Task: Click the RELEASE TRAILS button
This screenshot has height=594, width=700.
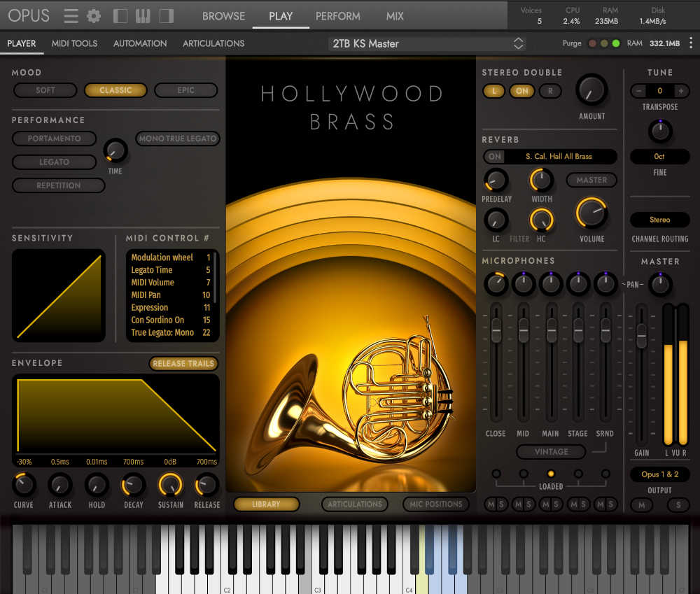Action: 183,363
